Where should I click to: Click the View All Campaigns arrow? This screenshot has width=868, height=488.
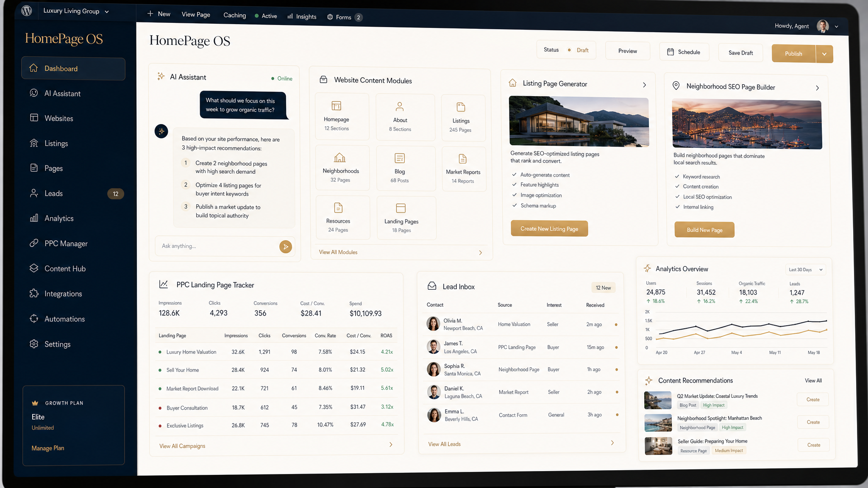(391, 444)
